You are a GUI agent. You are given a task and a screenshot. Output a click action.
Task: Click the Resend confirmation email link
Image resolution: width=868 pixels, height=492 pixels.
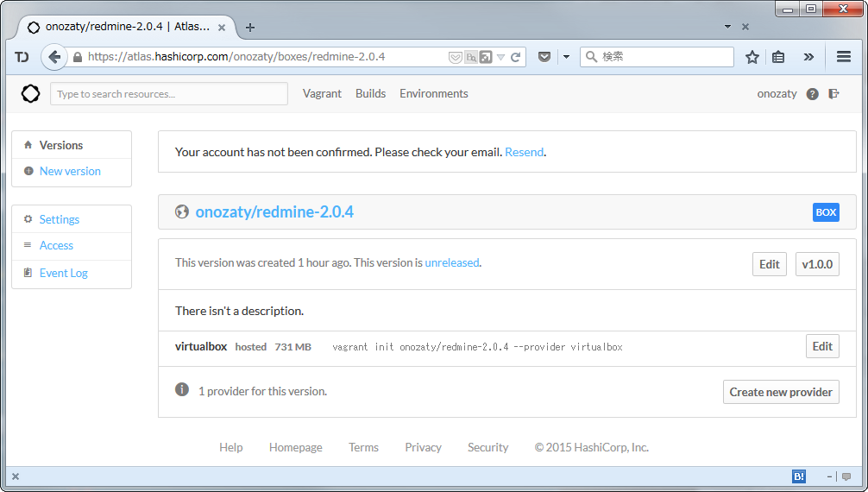point(524,152)
